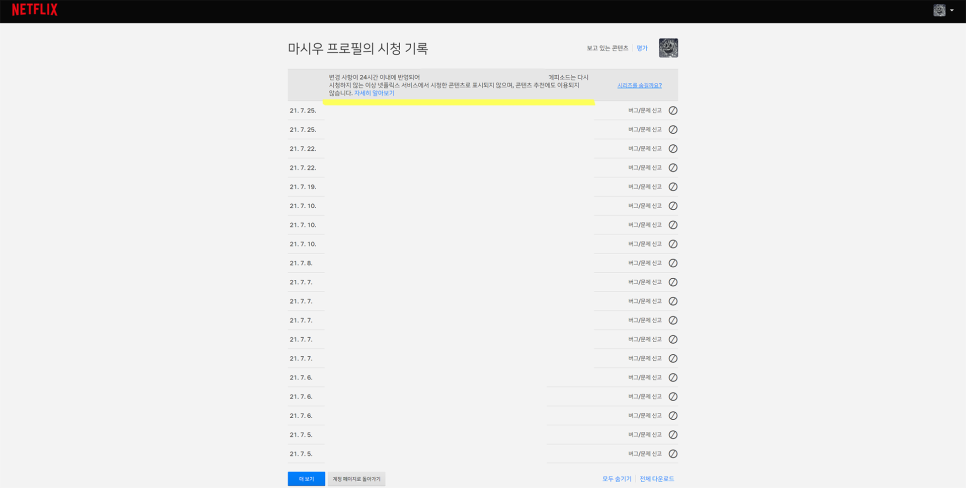Select the last 21. 7. 5. date
This screenshot has width=966, height=488.
301,454
